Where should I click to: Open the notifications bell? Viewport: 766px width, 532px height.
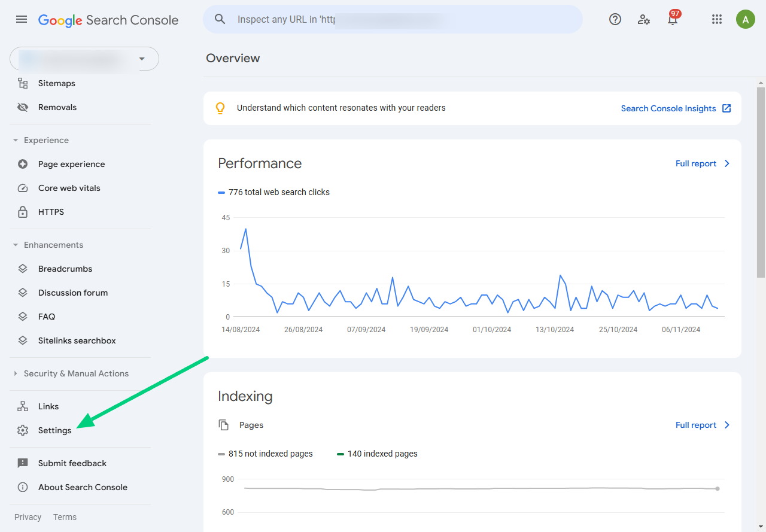pos(673,19)
